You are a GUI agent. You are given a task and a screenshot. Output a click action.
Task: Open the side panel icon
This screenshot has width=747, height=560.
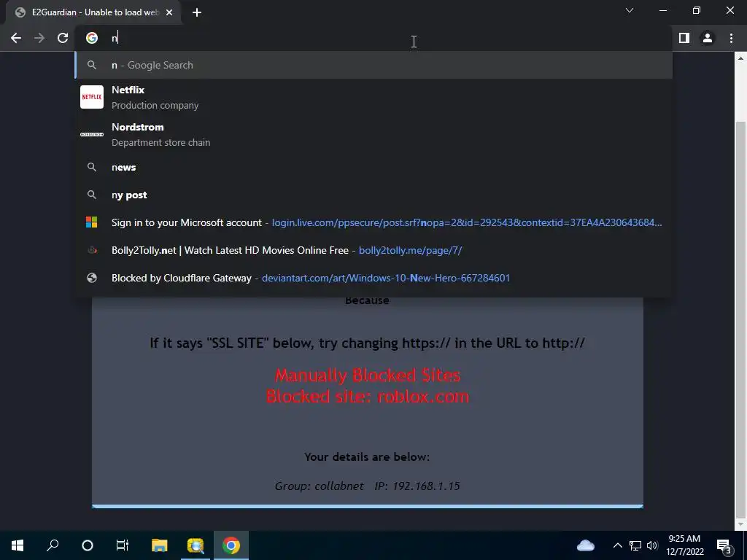[684, 38]
